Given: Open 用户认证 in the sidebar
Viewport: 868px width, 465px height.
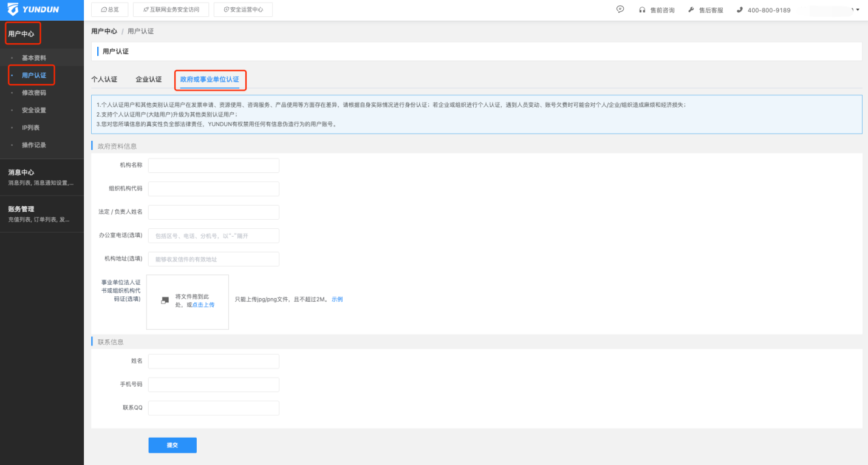Looking at the screenshot, I should point(34,75).
